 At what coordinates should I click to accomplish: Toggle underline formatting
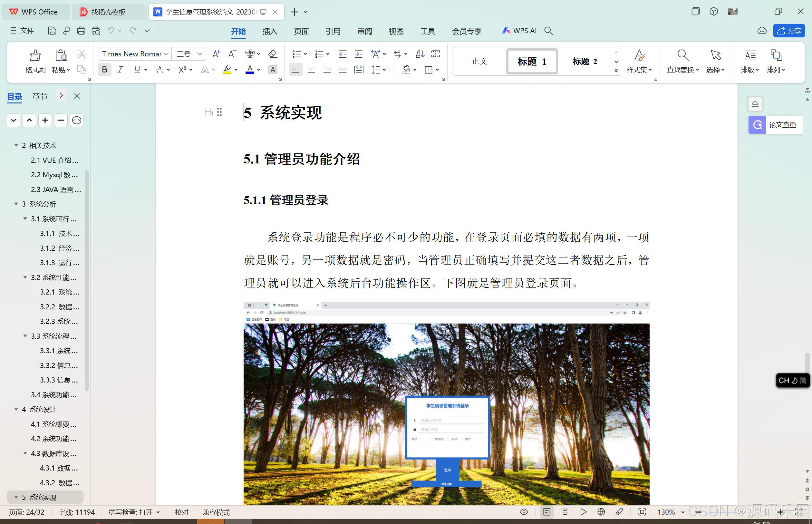pos(138,70)
